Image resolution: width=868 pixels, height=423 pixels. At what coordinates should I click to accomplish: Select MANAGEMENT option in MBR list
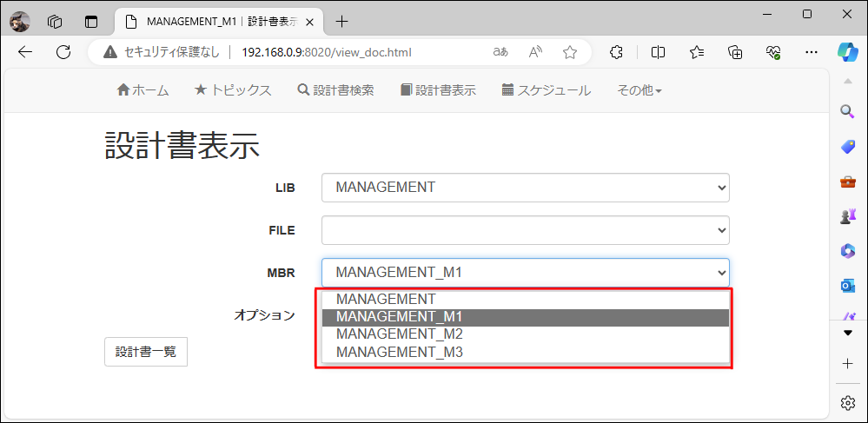click(526, 299)
